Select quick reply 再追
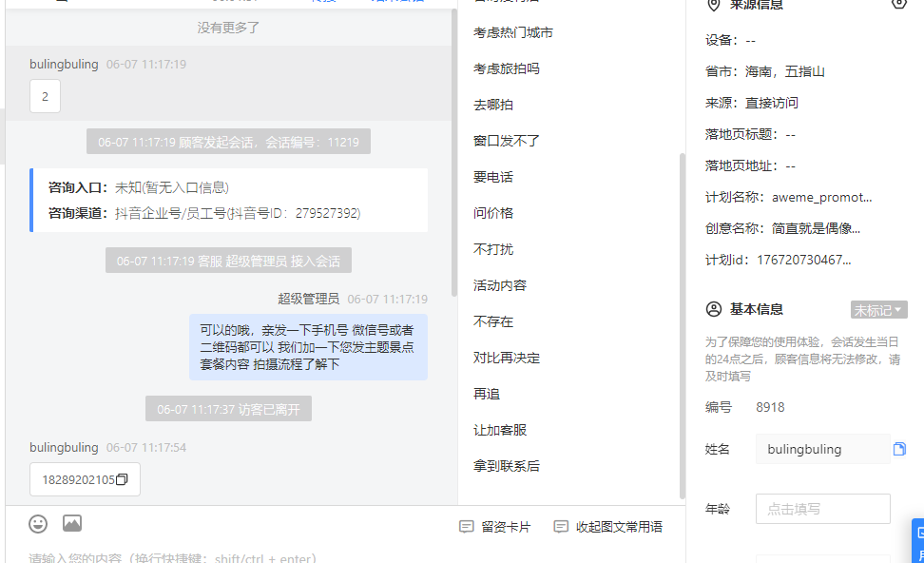 pos(487,394)
